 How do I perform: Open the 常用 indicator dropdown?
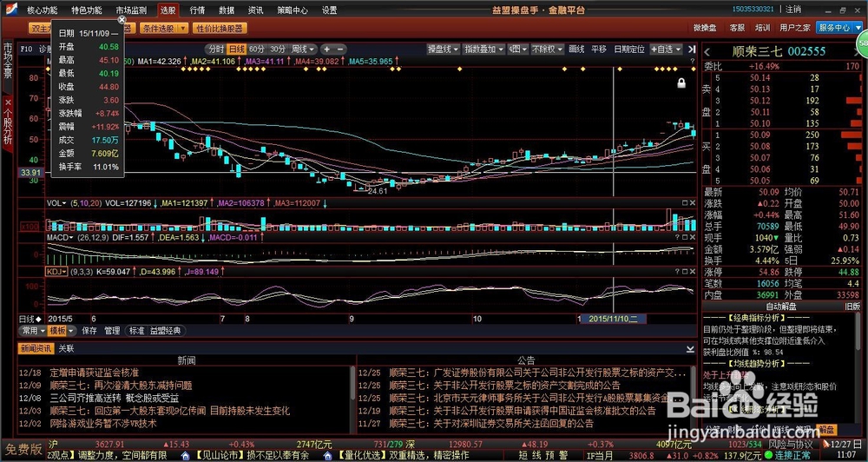pos(33,331)
